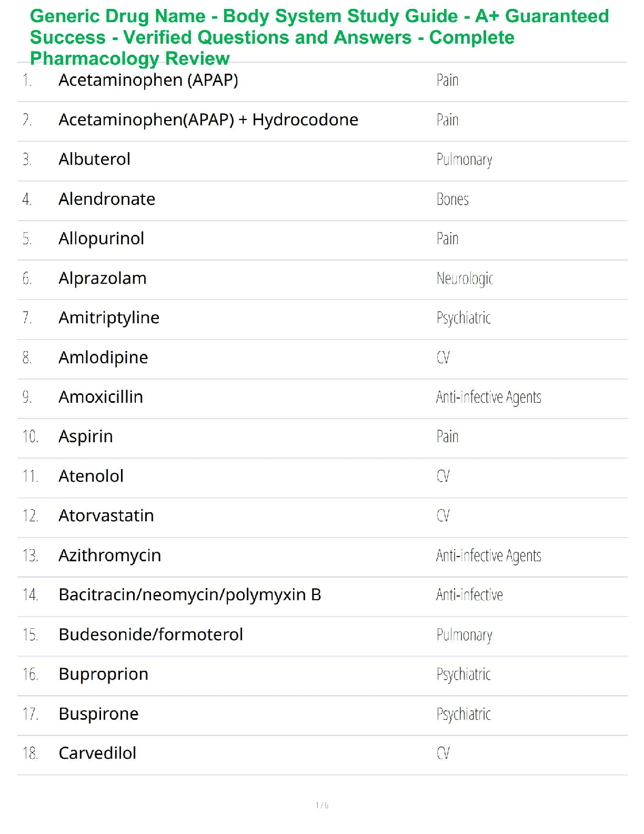This screenshot has width=644, height=834.
Task: Click the Aspirin drug name
Action: 86,436
